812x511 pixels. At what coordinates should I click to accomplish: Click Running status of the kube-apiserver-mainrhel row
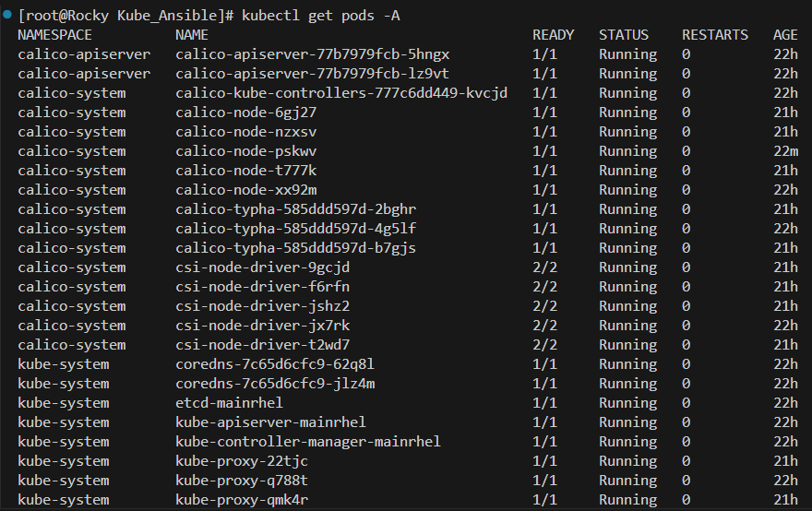[627, 422]
